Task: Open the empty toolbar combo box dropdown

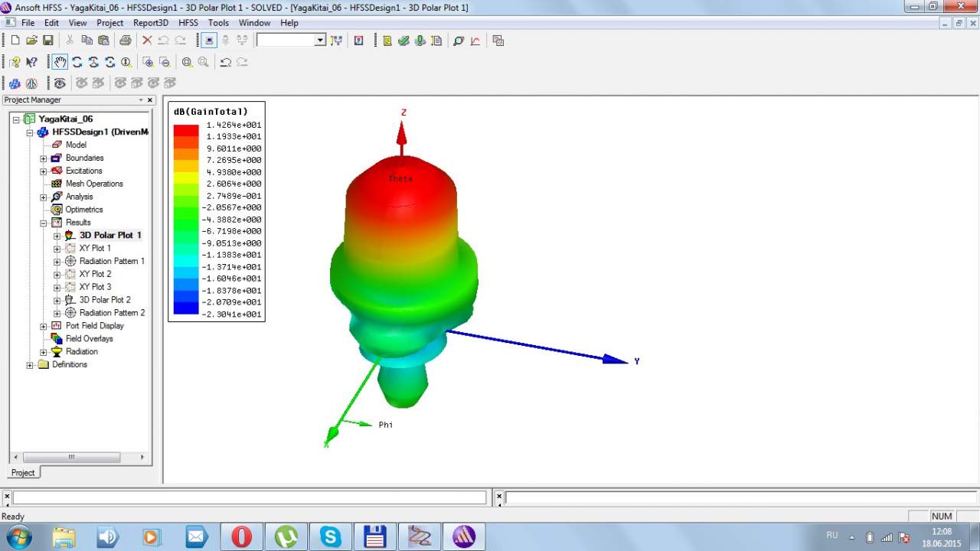Action: click(320, 41)
